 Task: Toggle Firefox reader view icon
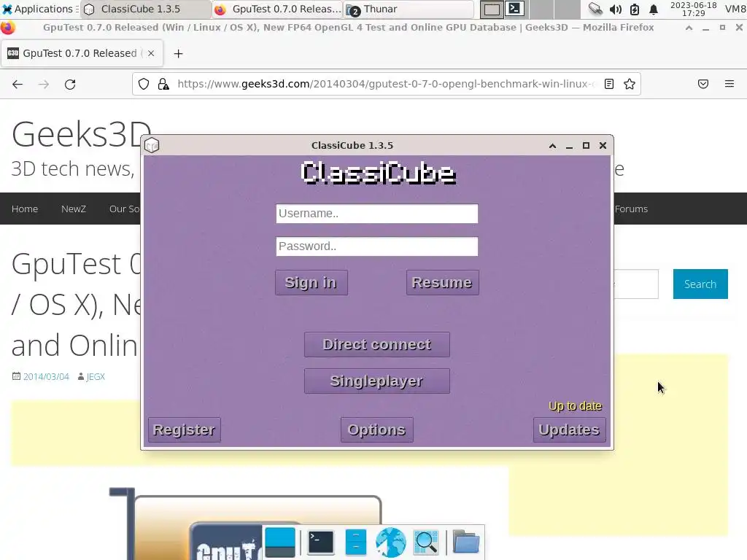[609, 84]
